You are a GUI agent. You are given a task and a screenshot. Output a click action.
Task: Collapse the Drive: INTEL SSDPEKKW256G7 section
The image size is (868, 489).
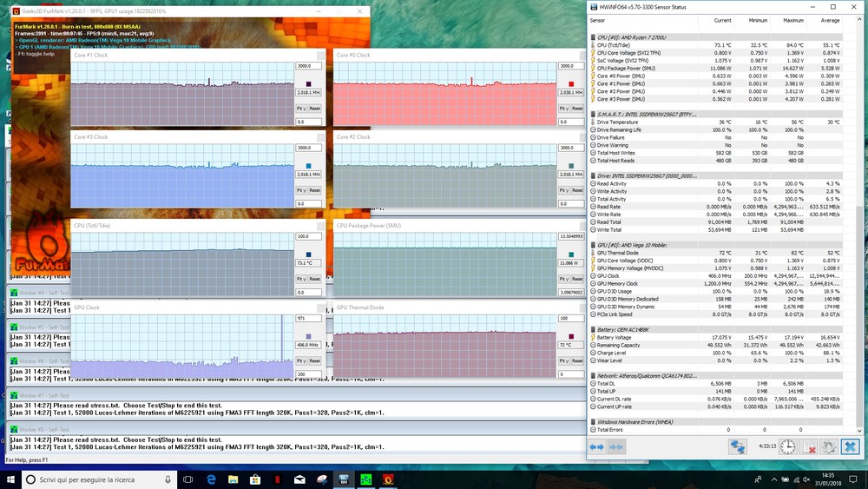594,175
